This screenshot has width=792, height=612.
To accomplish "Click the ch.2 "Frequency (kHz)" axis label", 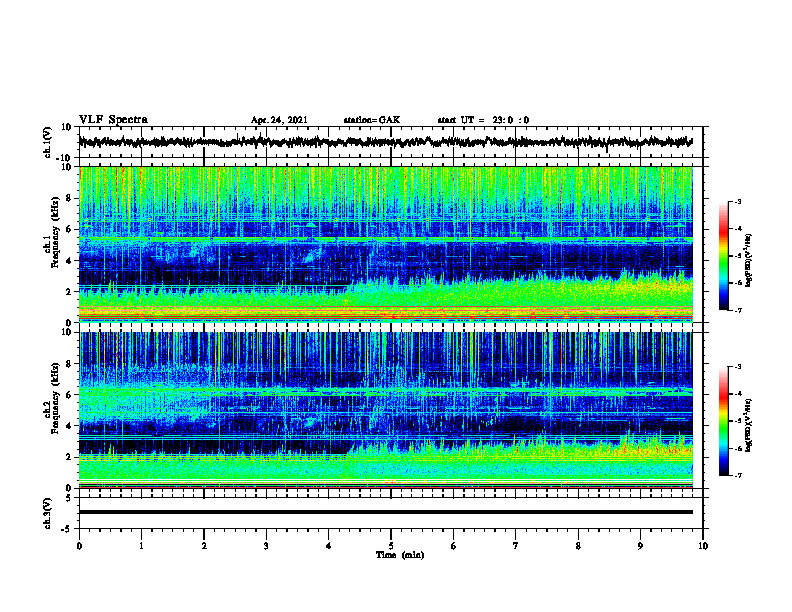I will [x=55, y=398].
